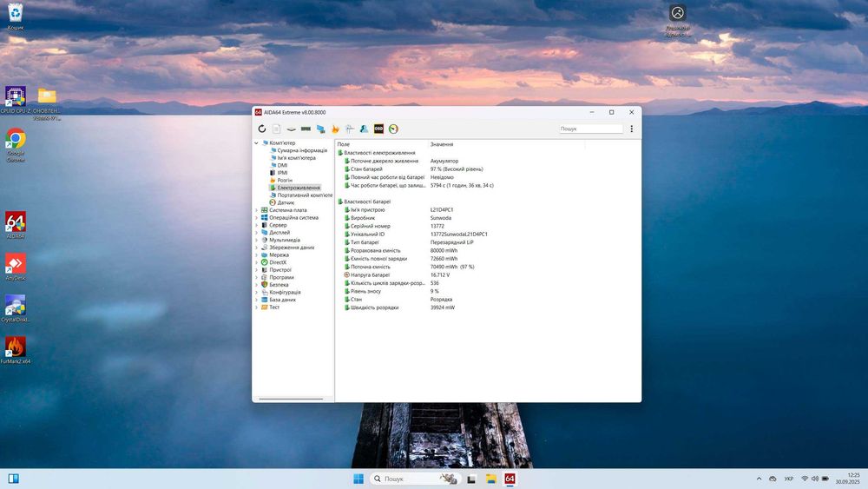Select the AnyDesk desktop shortcut

[x=16, y=267]
